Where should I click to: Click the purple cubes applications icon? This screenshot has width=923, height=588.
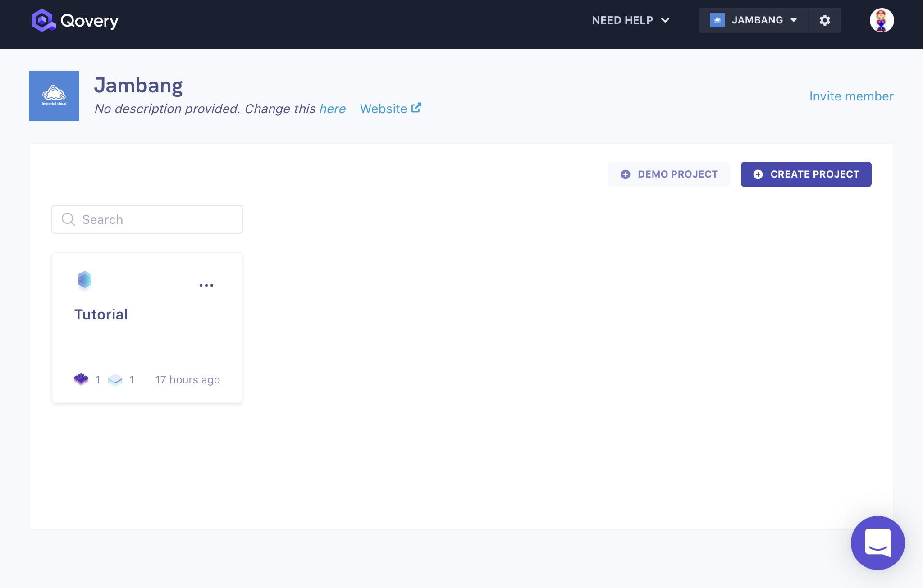[x=81, y=379]
